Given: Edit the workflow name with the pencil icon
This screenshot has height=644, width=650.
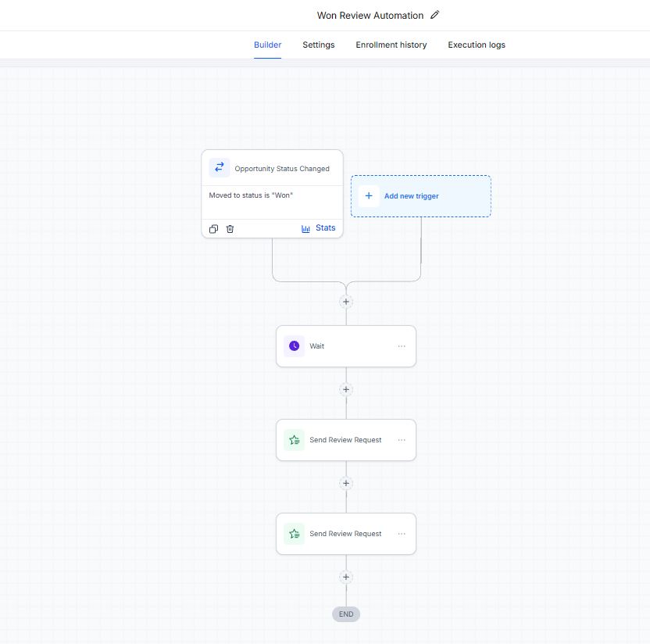Looking at the screenshot, I should click(x=434, y=15).
